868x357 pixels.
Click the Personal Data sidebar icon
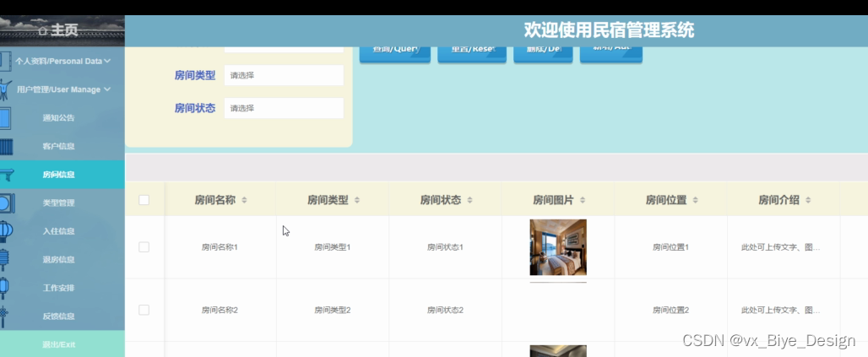pos(6,62)
